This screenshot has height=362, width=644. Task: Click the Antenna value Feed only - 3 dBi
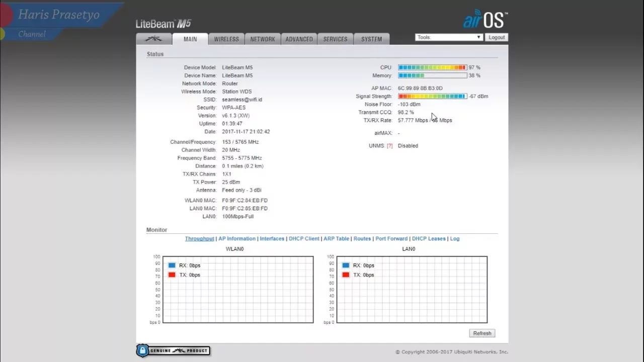[x=242, y=191]
